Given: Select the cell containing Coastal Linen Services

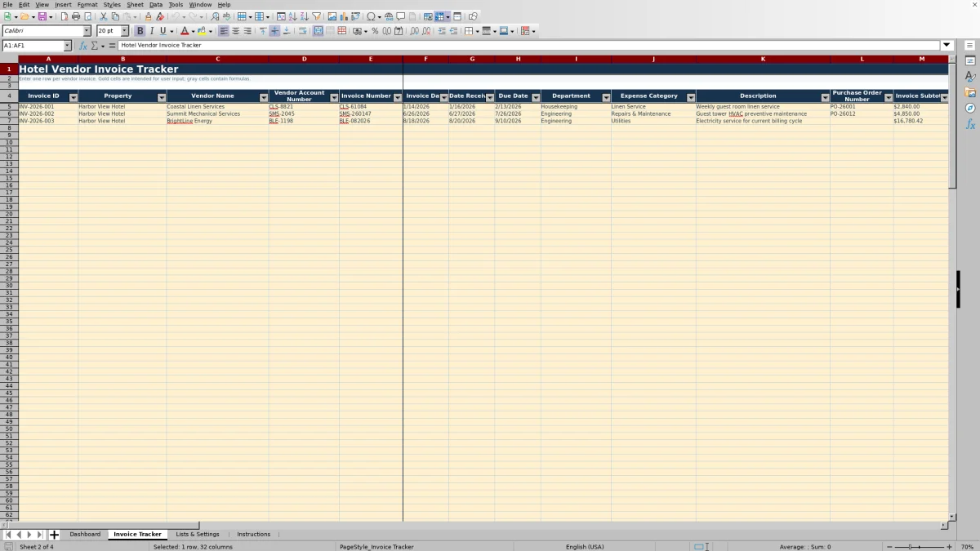Looking at the screenshot, I should (x=217, y=107).
